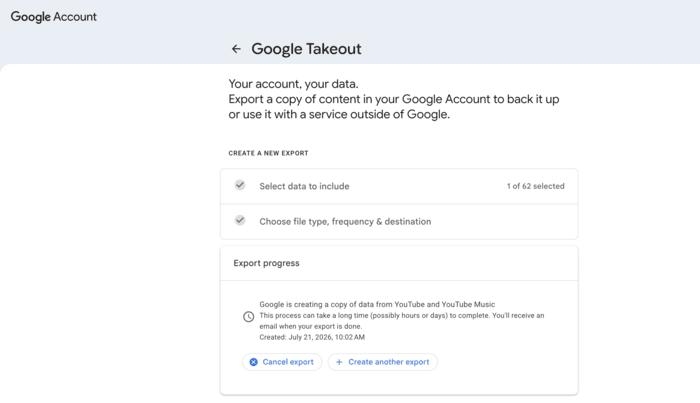Click the 1 of 62 selected text
700x403 pixels.
pos(535,186)
